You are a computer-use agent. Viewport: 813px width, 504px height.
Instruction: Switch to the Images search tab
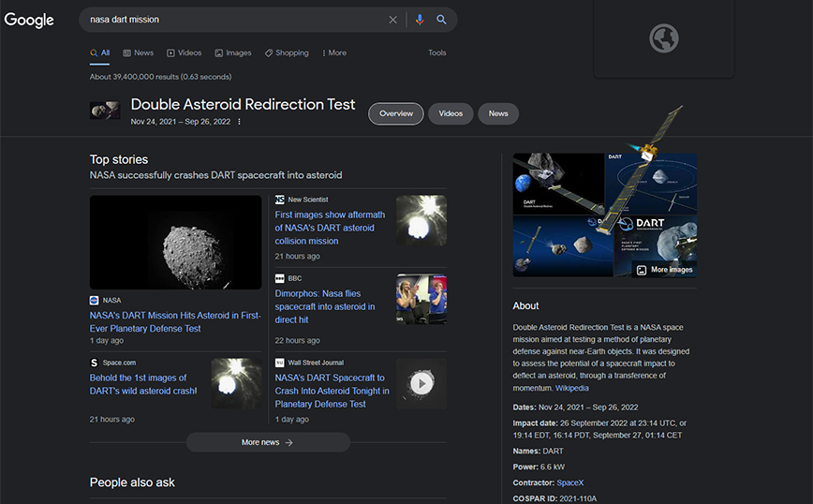[233, 53]
